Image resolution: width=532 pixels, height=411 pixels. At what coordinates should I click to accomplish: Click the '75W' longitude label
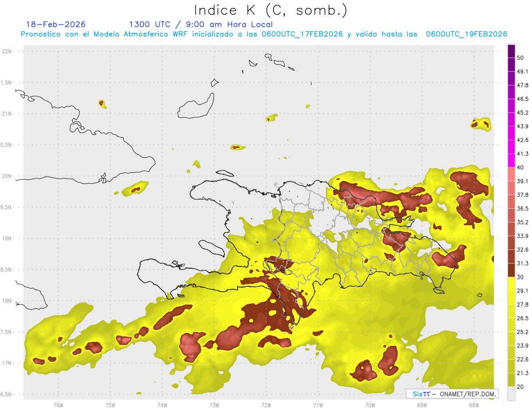[x=110, y=405]
